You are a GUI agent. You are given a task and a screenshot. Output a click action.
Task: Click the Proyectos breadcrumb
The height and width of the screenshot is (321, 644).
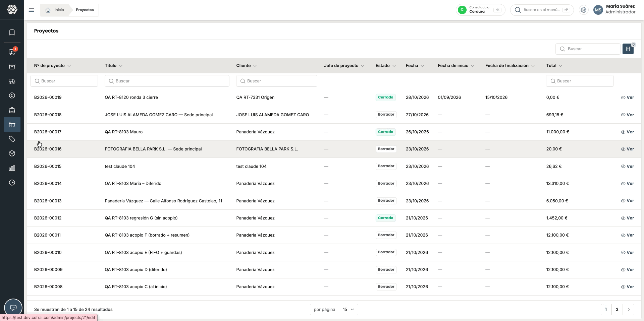coord(85,10)
